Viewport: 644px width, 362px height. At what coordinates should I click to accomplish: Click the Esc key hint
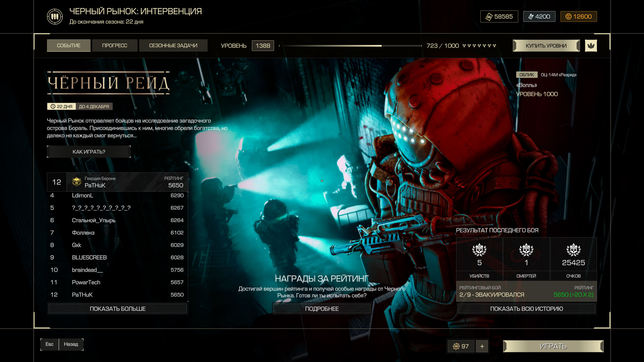click(49, 344)
